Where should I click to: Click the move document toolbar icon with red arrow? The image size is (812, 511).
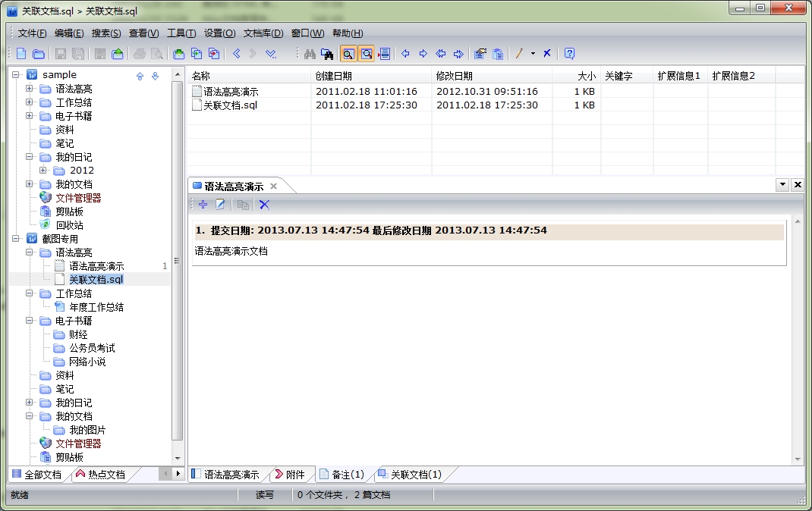[x=214, y=54]
